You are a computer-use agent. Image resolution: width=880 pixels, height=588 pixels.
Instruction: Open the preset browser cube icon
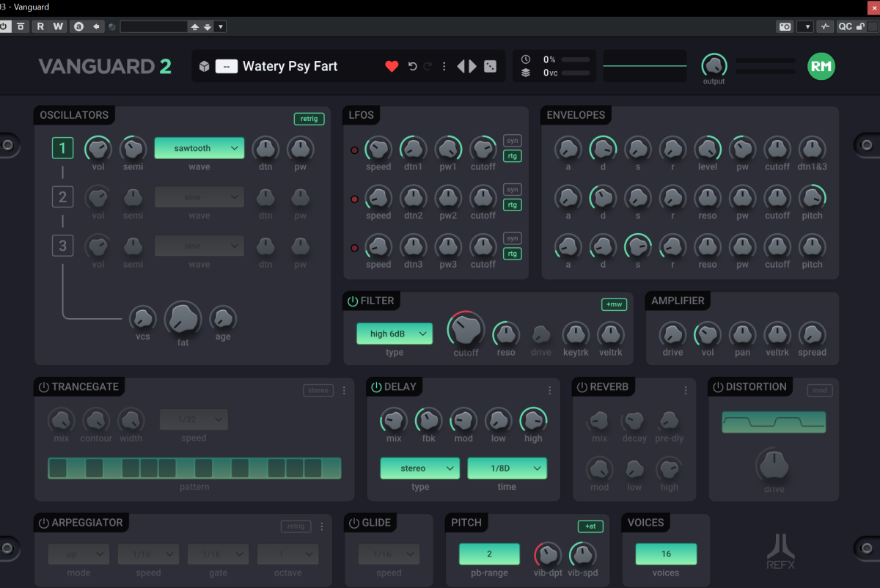pyautogui.click(x=204, y=66)
